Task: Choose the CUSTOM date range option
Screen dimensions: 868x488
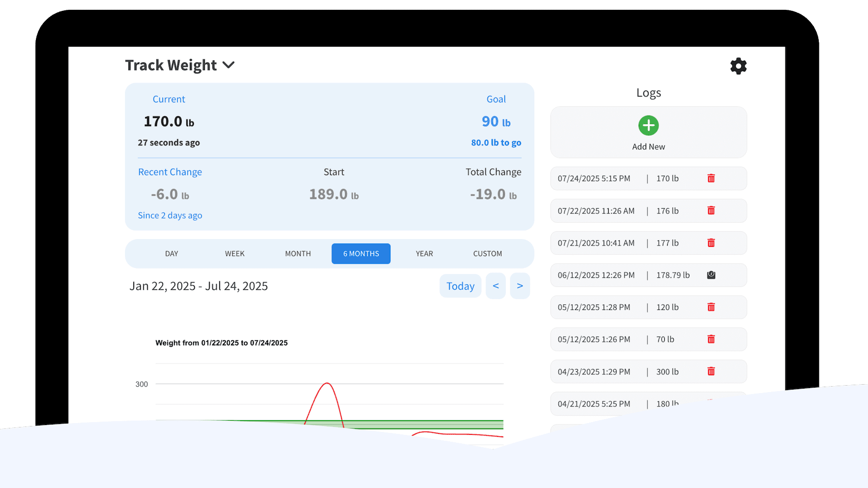Action: pos(487,254)
